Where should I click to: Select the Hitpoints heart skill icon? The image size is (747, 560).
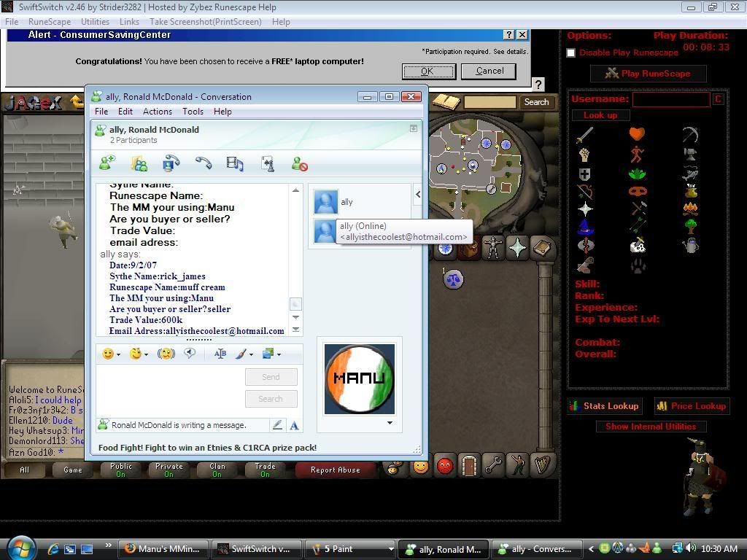click(637, 134)
